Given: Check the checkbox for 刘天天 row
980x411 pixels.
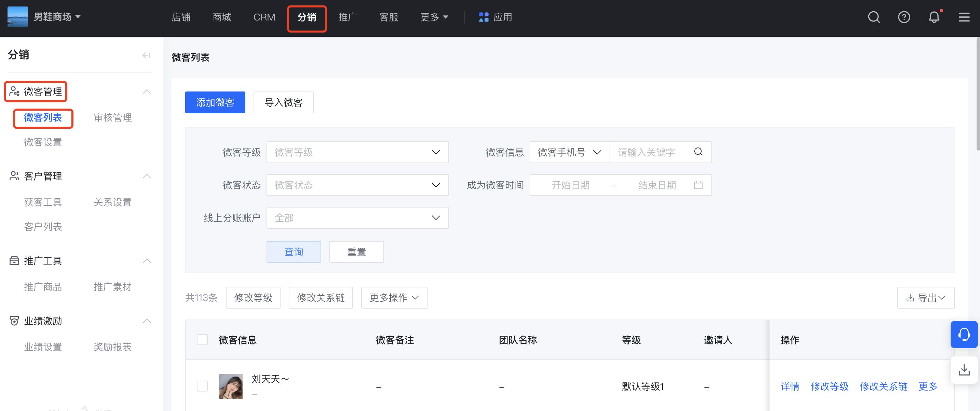Looking at the screenshot, I should (202, 386).
